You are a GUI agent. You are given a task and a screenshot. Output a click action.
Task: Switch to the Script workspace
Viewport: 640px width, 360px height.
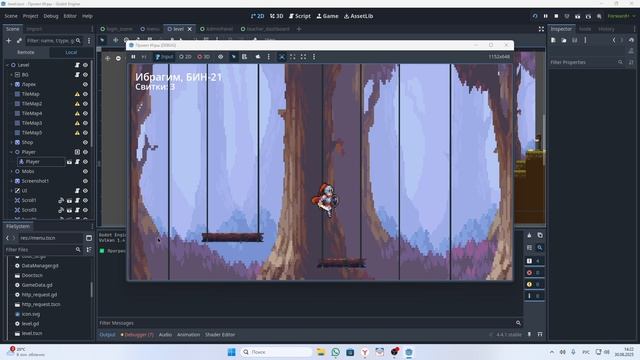click(300, 16)
